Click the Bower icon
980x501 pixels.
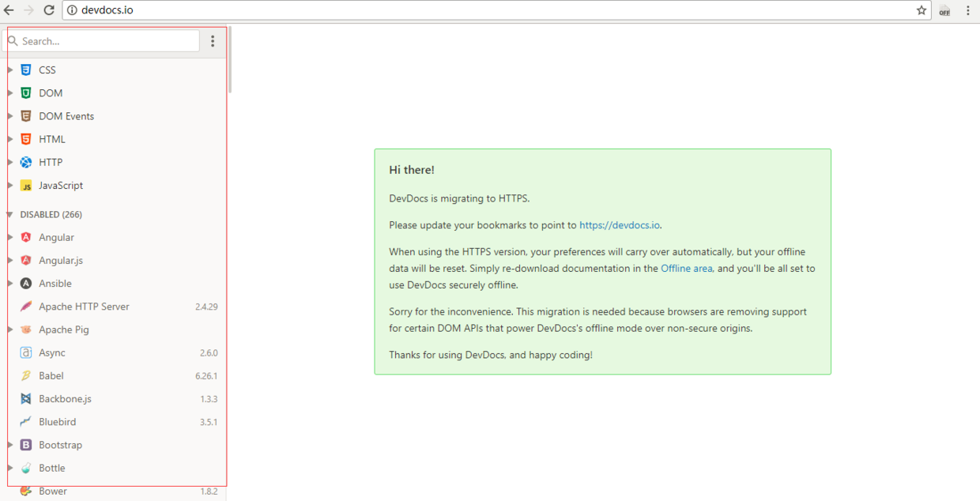pos(26,491)
